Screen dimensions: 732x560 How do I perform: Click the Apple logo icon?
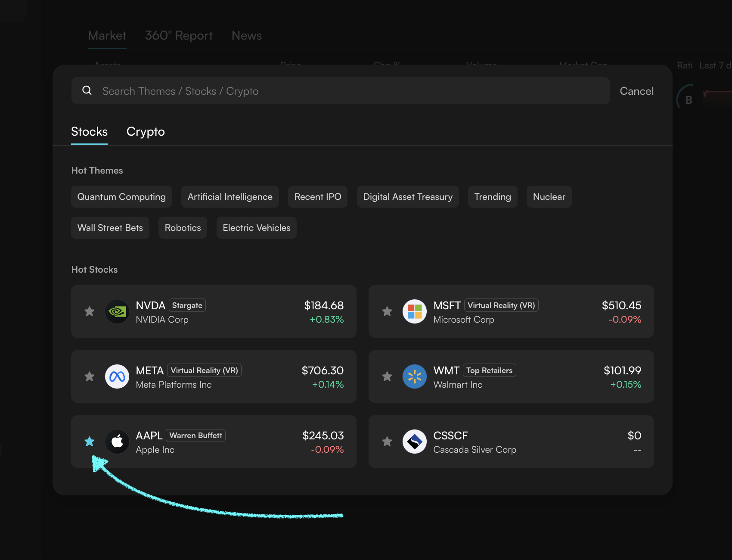coord(117,442)
